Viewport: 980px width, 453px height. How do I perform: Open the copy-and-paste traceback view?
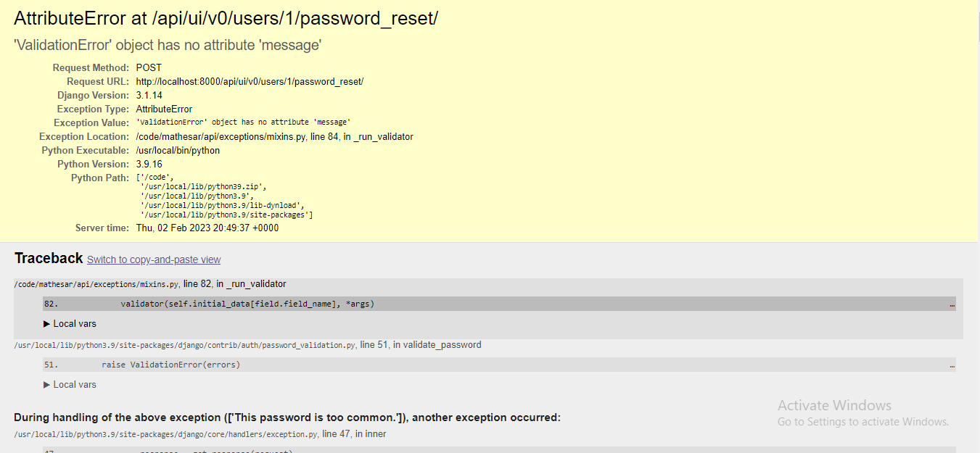click(153, 259)
